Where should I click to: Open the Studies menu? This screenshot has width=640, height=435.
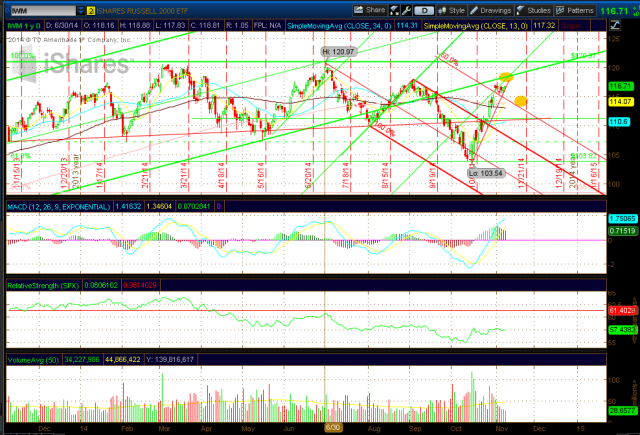[x=534, y=10]
